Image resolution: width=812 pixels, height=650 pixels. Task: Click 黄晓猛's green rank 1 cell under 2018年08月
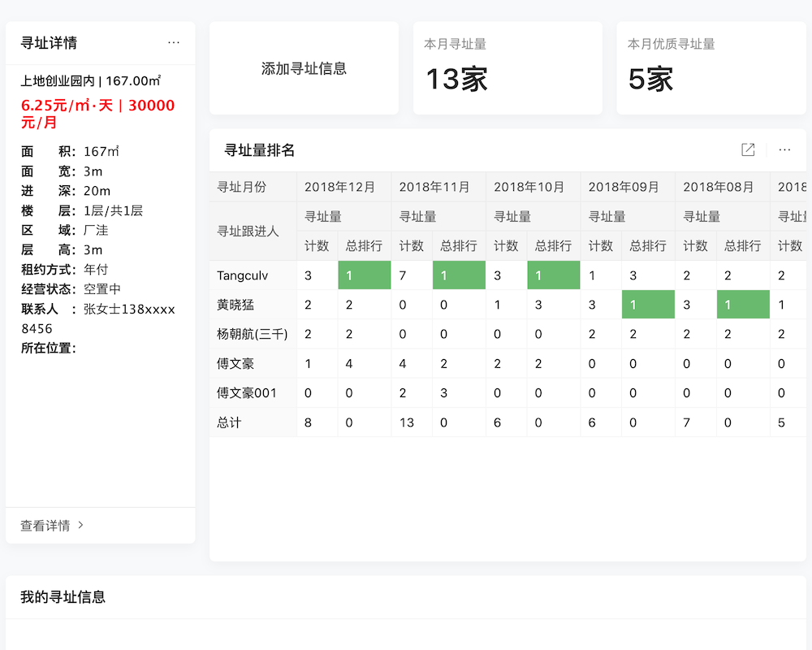pyautogui.click(x=742, y=305)
